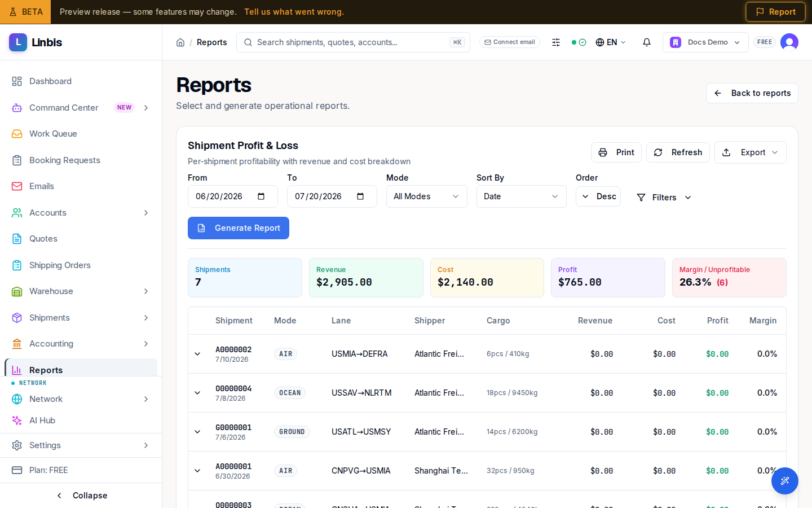Toggle sort order Desc button

[x=598, y=196]
